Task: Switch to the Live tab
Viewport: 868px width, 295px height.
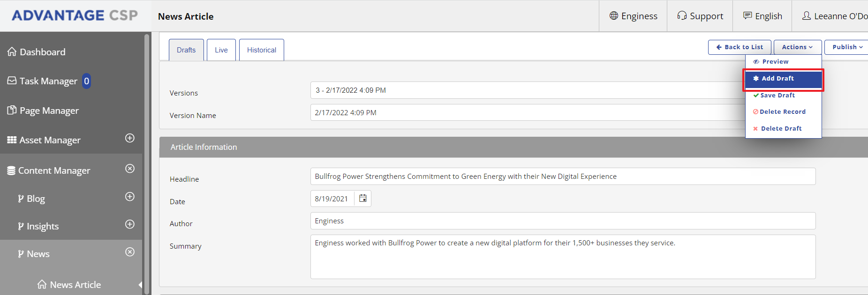Action: tap(221, 50)
